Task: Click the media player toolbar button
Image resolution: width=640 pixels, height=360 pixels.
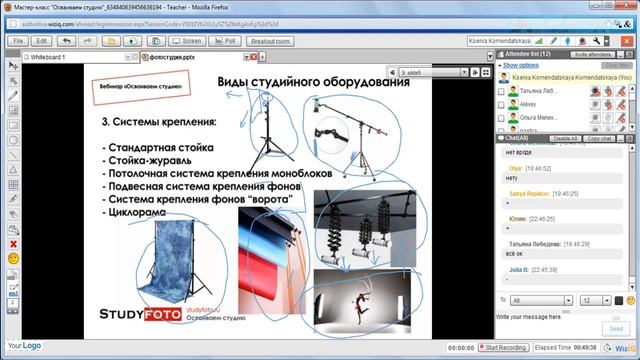Action: pyautogui.click(x=156, y=41)
